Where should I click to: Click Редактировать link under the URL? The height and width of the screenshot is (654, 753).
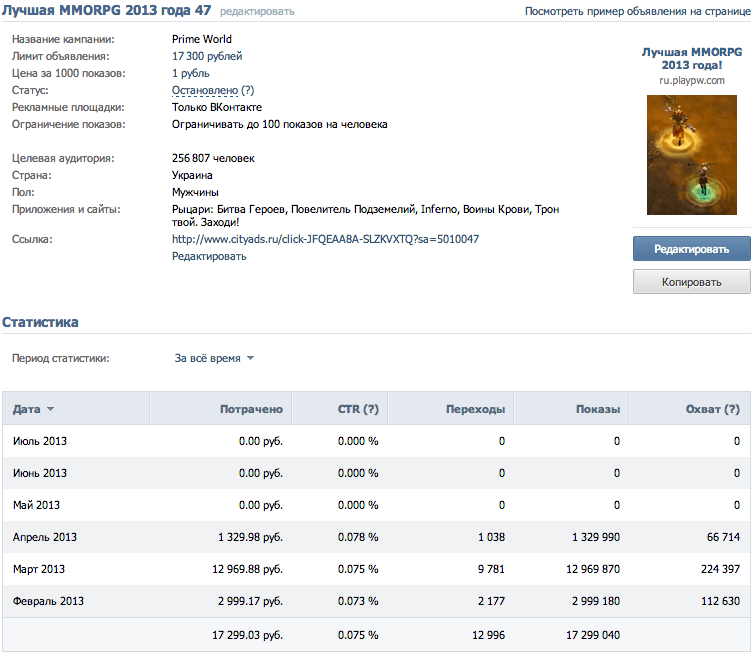209,256
